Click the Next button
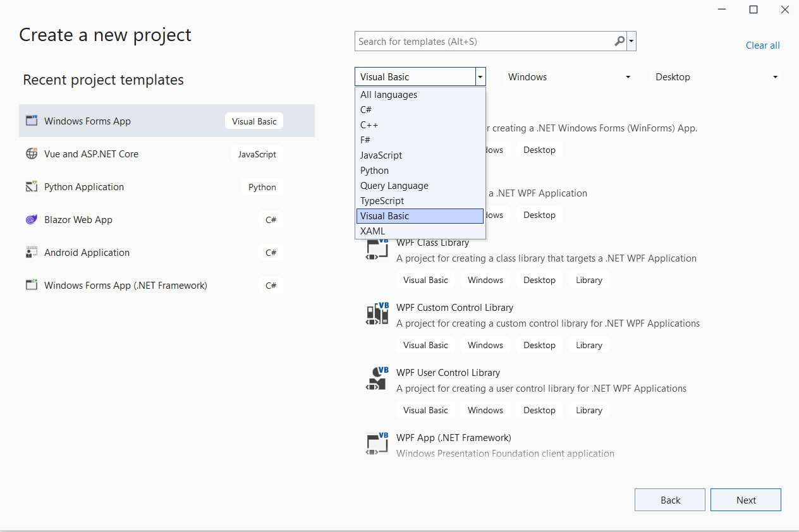The image size is (799, 532). pyautogui.click(x=745, y=500)
